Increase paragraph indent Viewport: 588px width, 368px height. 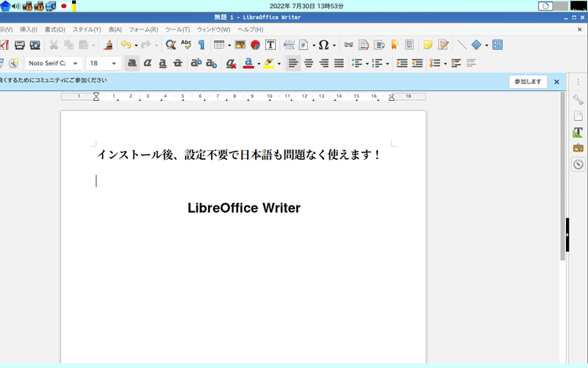click(402, 63)
